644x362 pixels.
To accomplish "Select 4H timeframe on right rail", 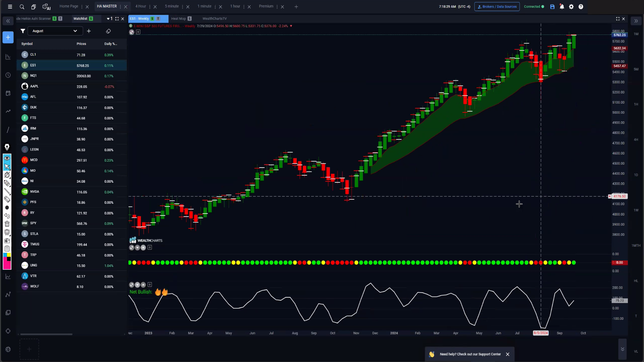I will pos(636,140).
